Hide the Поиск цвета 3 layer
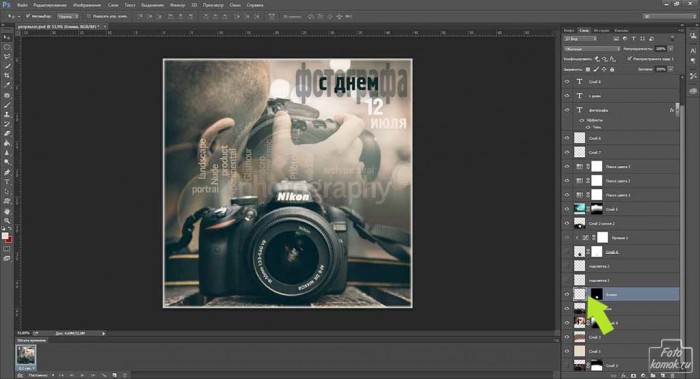The width and height of the screenshot is (700, 379). [x=567, y=167]
